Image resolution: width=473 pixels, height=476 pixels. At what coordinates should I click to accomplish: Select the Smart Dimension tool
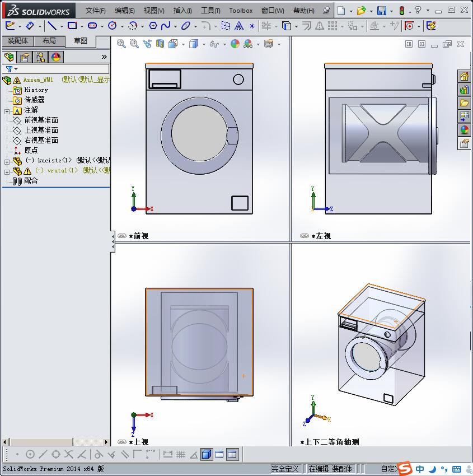30,26
